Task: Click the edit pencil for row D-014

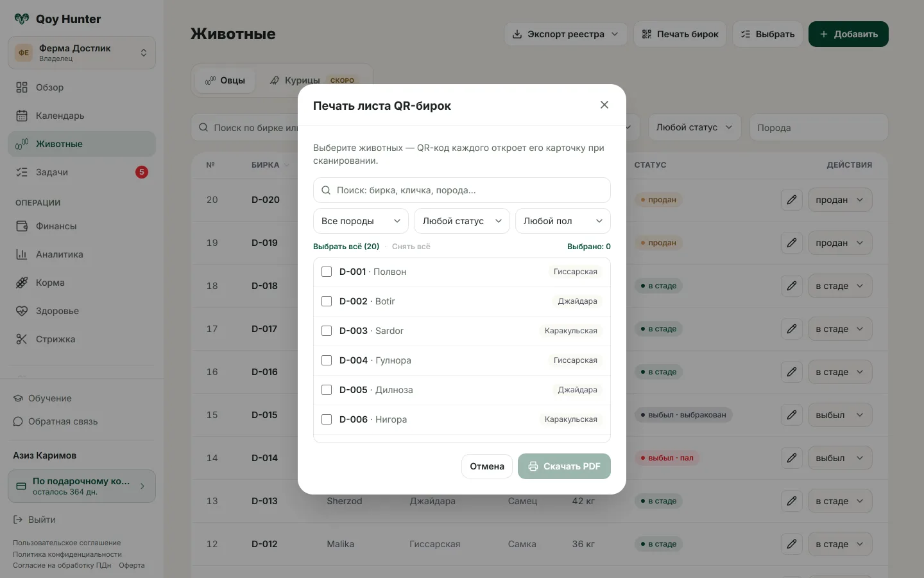Action: click(792, 458)
